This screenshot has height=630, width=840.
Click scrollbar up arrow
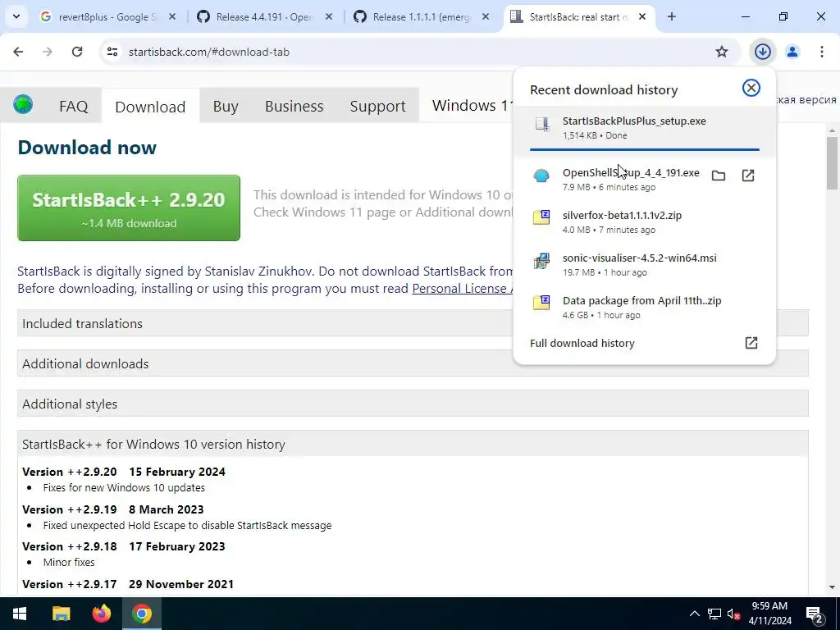[x=832, y=130]
